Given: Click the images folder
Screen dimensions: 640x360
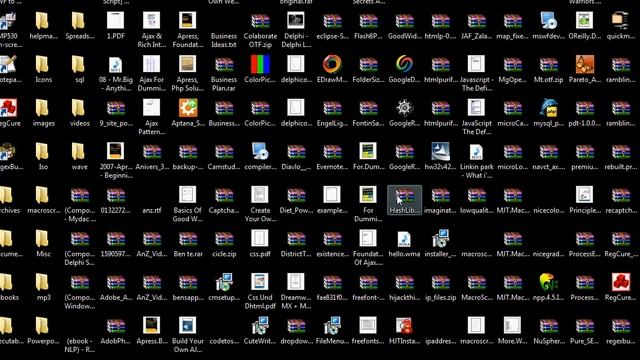Looking at the screenshot, I should (42, 108).
